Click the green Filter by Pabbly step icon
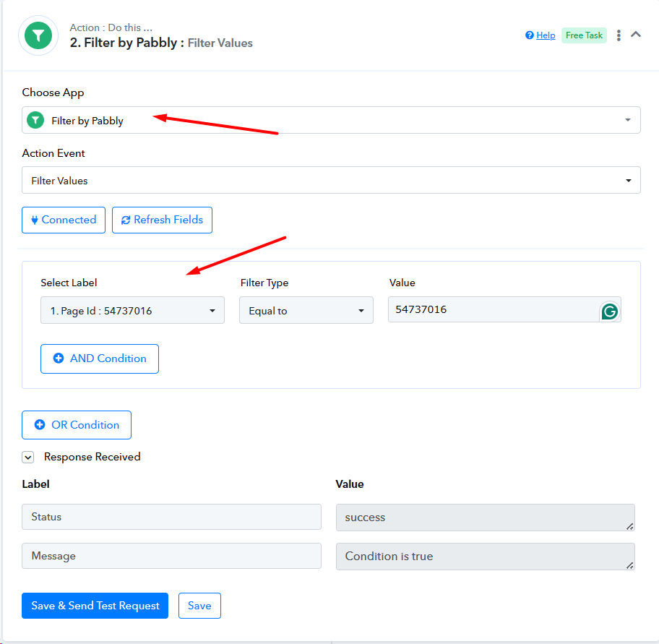 pos(38,35)
